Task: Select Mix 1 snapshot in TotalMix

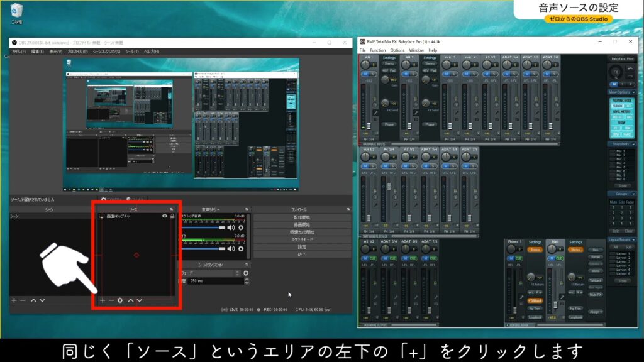Action: tap(620, 151)
